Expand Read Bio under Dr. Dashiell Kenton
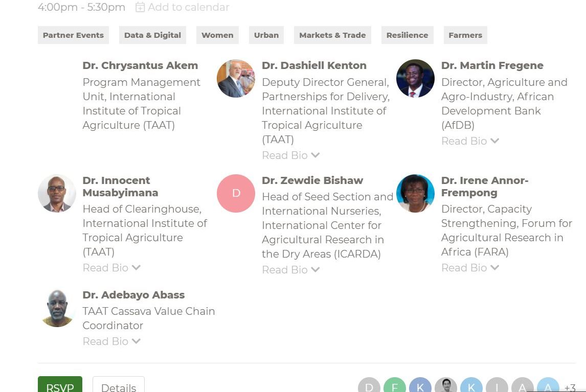 (290, 155)
